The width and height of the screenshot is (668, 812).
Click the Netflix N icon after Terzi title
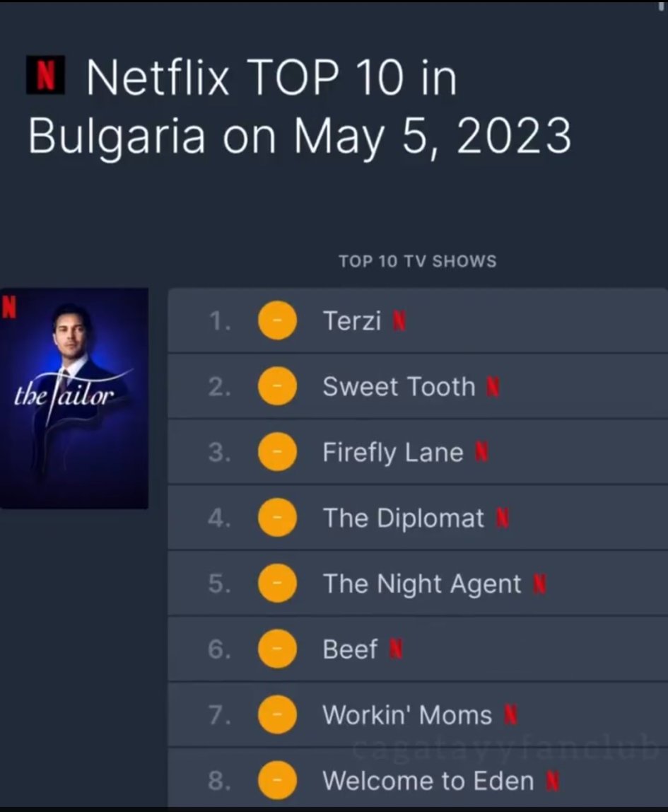pyautogui.click(x=399, y=322)
